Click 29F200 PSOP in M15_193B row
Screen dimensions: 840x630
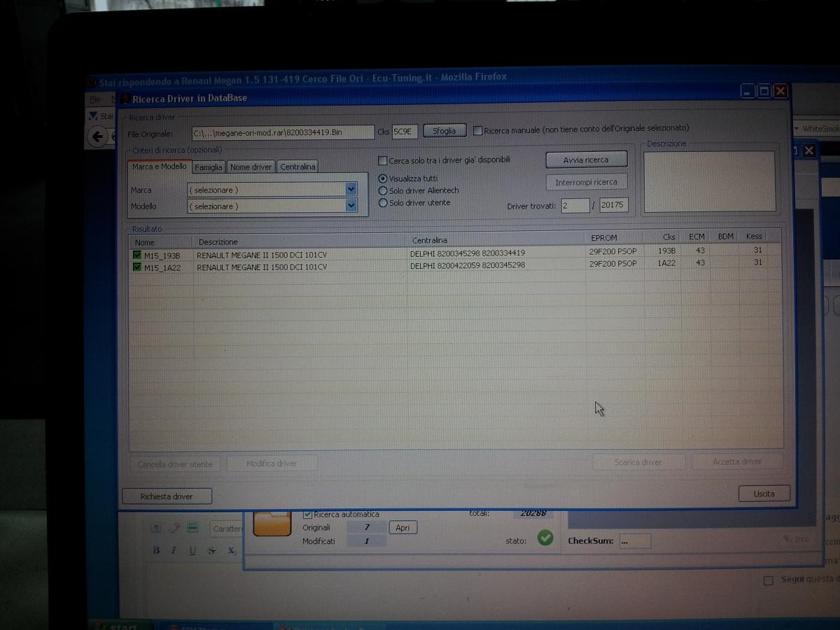(x=613, y=251)
